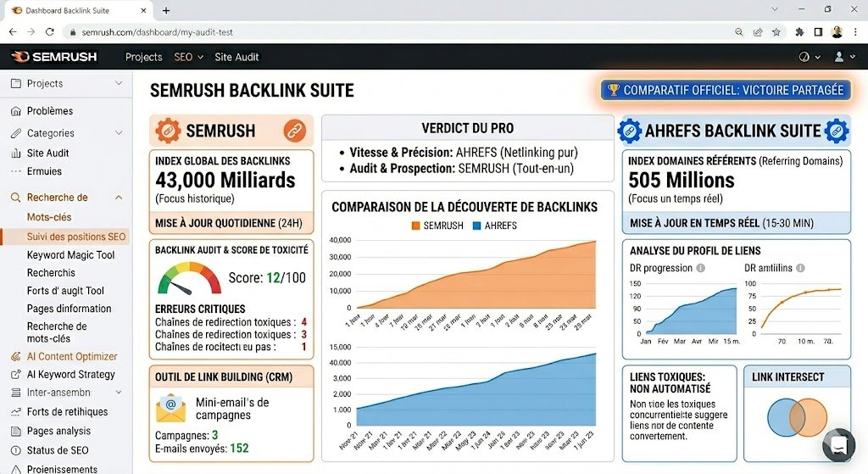Viewport: 868px width, 474px height.
Task: Click the blue AHREFS legend swatch
Action: tap(476, 226)
